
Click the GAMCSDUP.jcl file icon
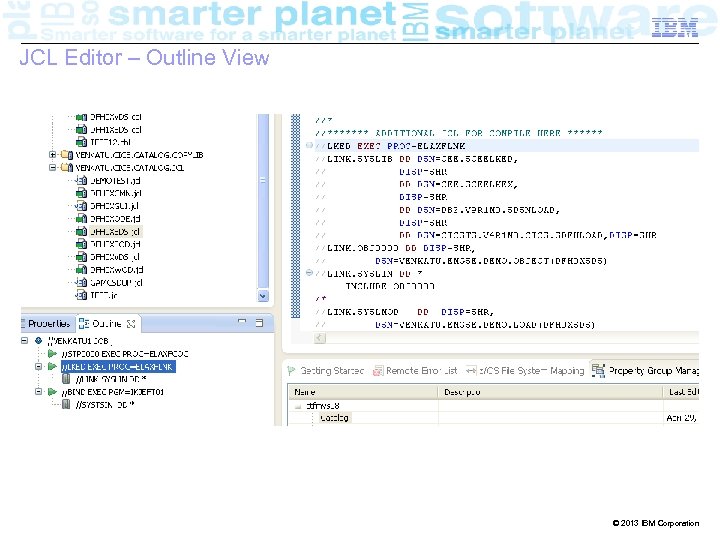pyautogui.click(x=81, y=283)
